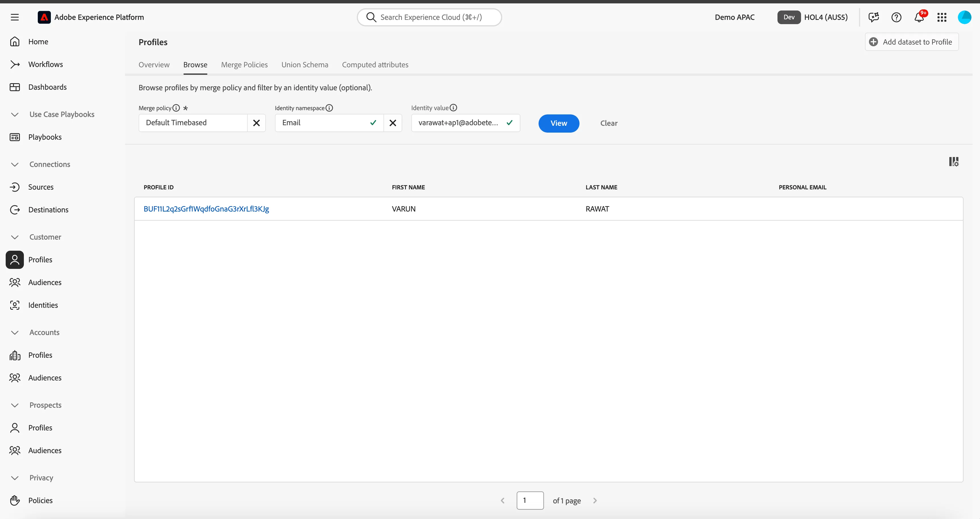Open Identities in sidebar
The width and height of the screenshot is (980, 519).
pos(43,305)
